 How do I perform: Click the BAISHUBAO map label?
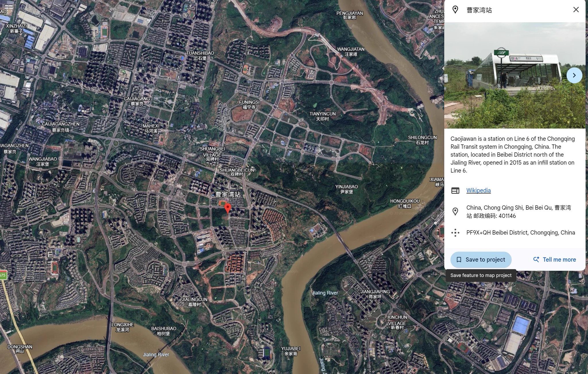[164, 331]
